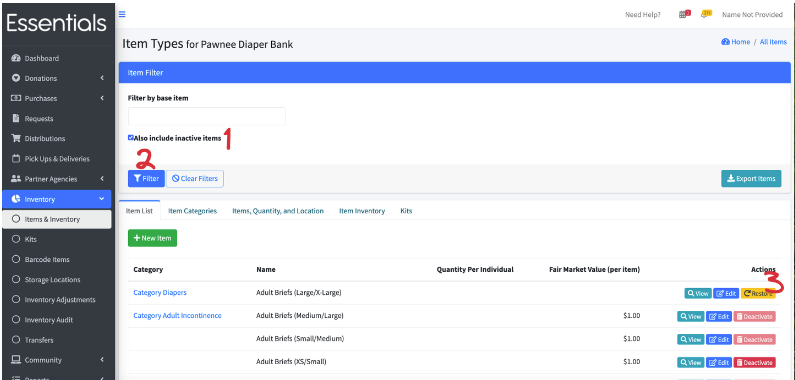Click the Export Items button
Screen dimensions: 795x380
(x=751, y=179)
